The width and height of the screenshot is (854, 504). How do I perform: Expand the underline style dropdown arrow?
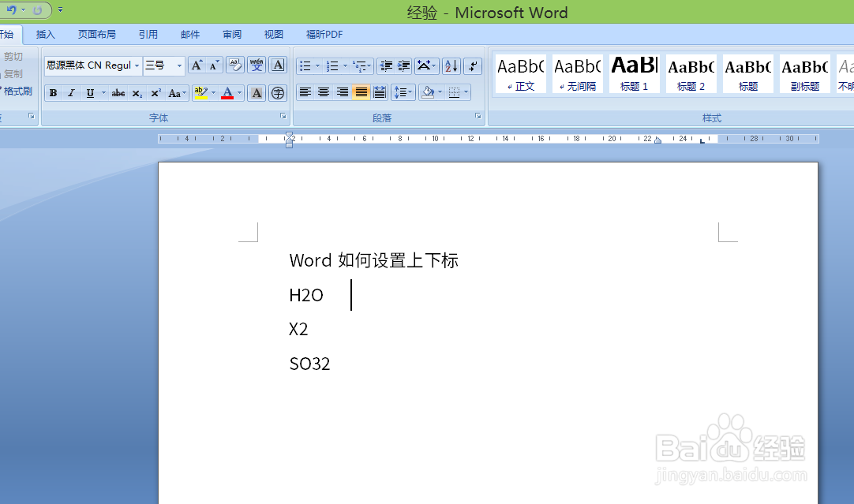pos(103,93)
